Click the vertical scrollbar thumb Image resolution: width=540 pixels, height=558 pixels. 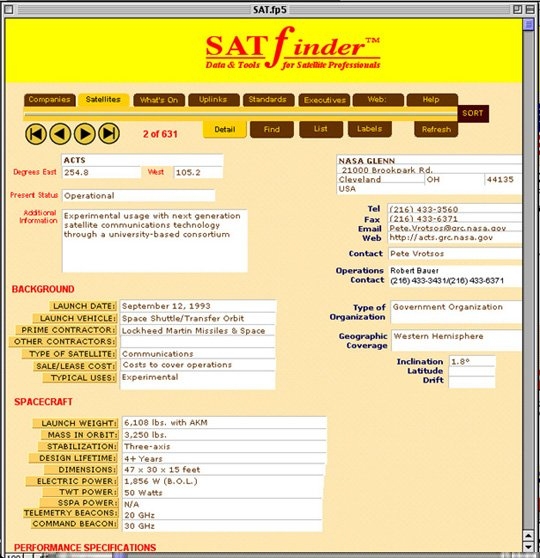(x=528, y=25)
